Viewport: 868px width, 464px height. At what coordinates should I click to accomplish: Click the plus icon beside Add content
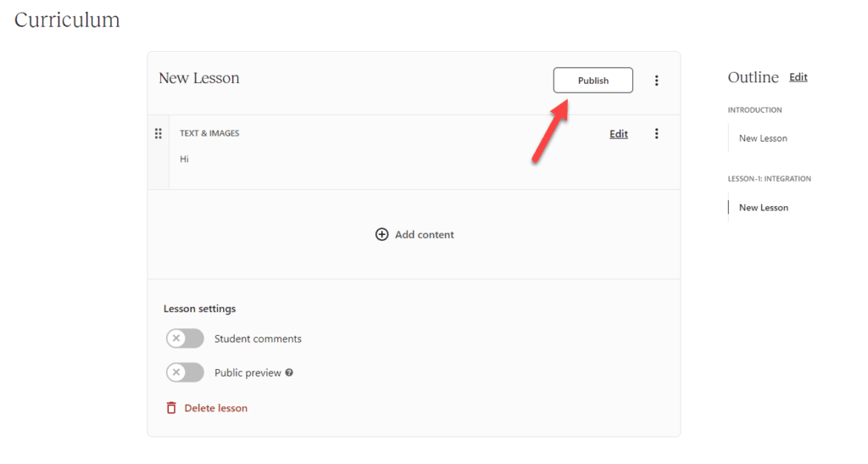pyautogui.click(x=382, y=234)
